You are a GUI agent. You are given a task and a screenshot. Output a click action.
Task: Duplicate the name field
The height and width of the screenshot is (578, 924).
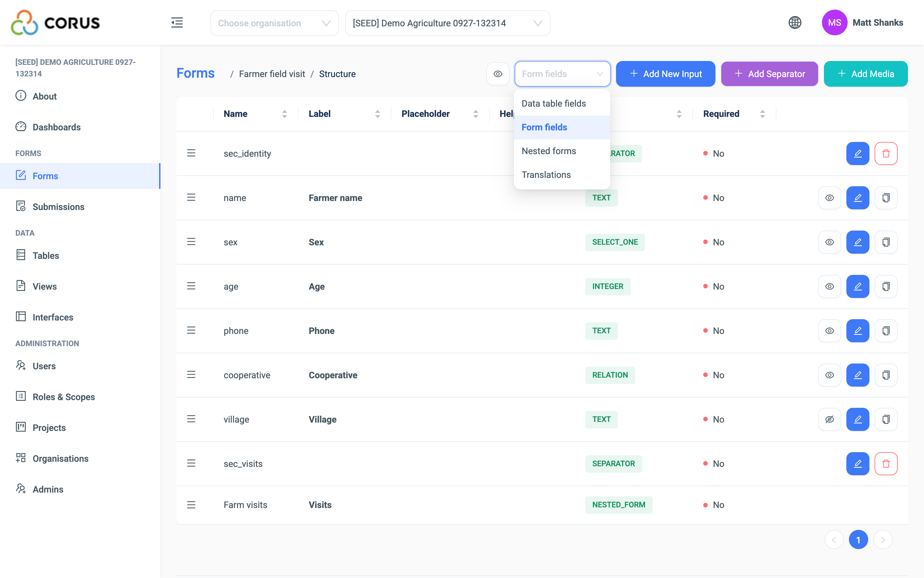pos(886,197)
